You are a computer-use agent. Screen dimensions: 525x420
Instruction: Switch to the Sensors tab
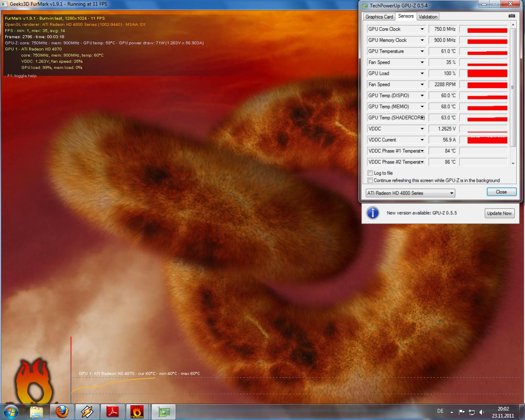point(406,16)
